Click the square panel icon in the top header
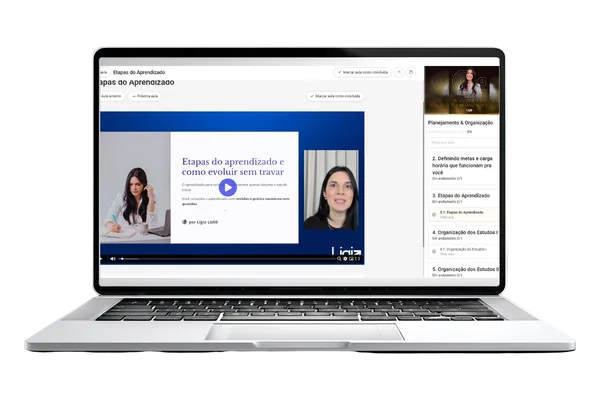 coord(411,72)
